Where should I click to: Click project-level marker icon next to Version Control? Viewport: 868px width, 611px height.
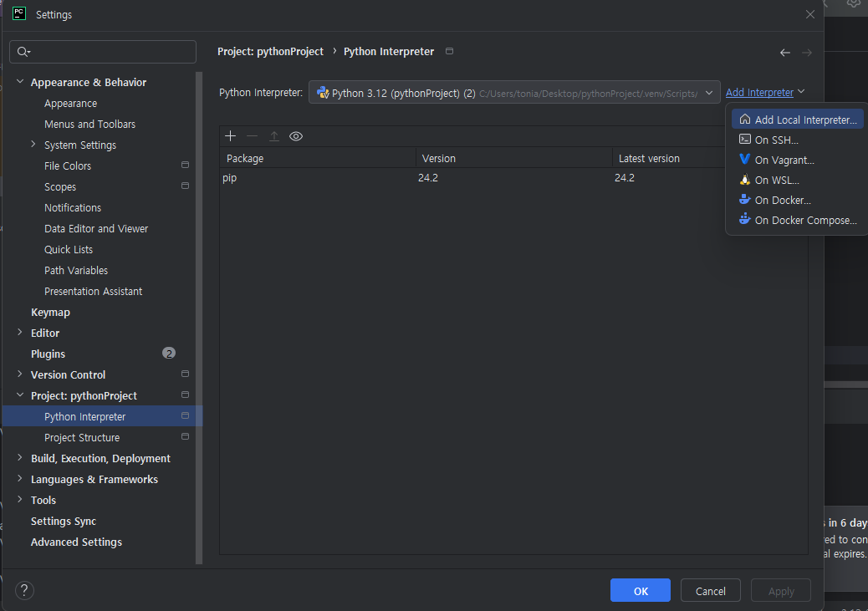pos(185,374)
